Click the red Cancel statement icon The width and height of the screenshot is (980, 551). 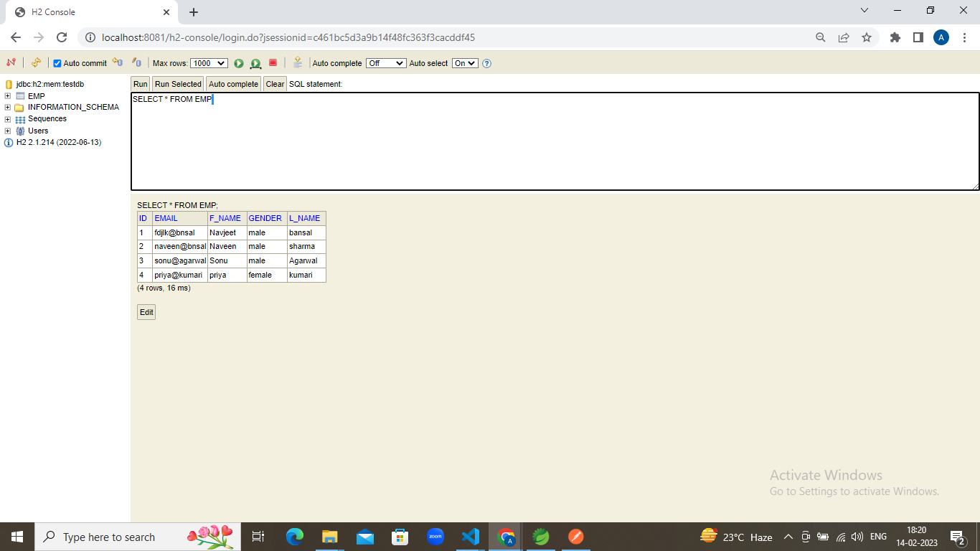coord(273,63)
